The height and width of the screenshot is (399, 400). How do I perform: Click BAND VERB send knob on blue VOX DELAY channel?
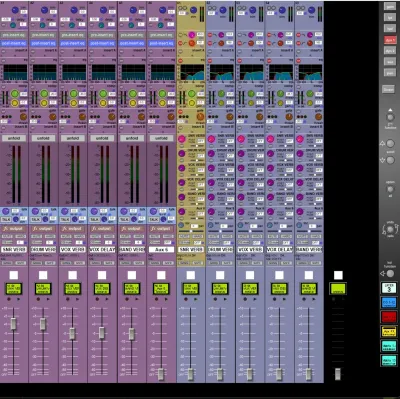(x=270, y=197)
